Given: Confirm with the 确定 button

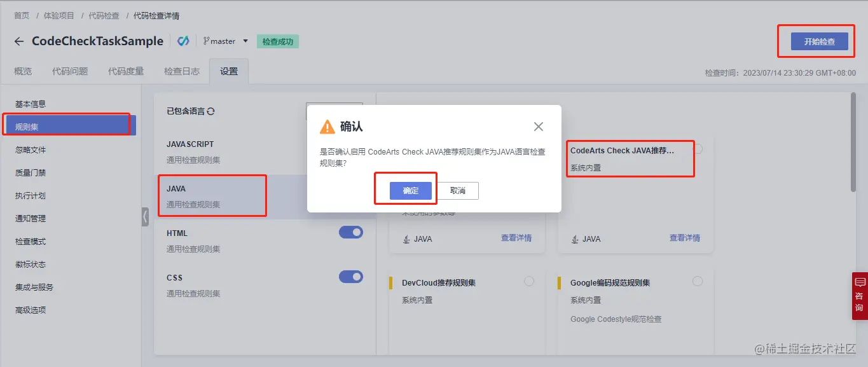Looking at the screenshot, I should pyautogui.click(x=411, y=191).
